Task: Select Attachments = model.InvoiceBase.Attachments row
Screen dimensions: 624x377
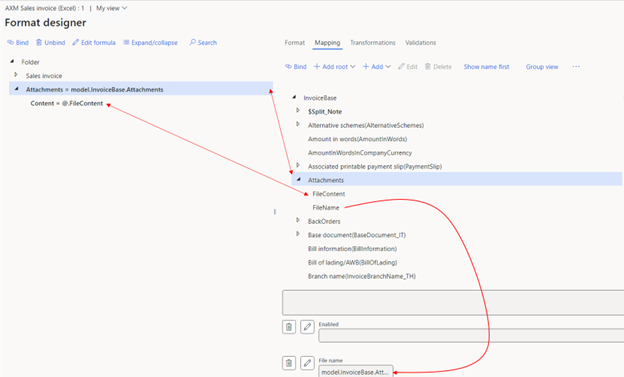Action: point(141,89)
